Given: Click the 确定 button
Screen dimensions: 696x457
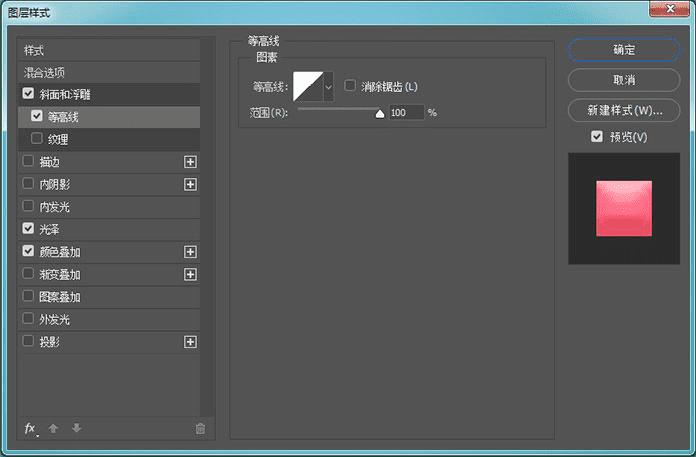Looking at the screenshot, I should (x=624, y=50).
